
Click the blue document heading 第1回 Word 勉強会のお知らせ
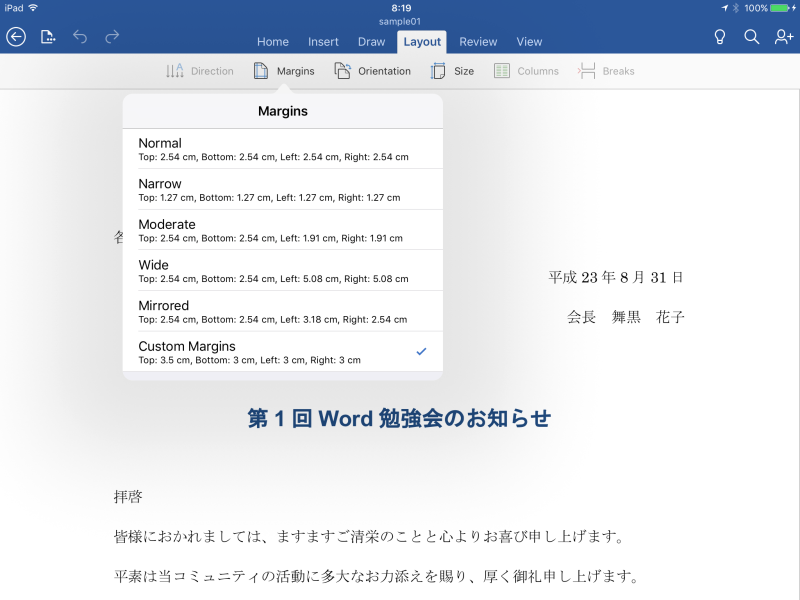point(399,418)
